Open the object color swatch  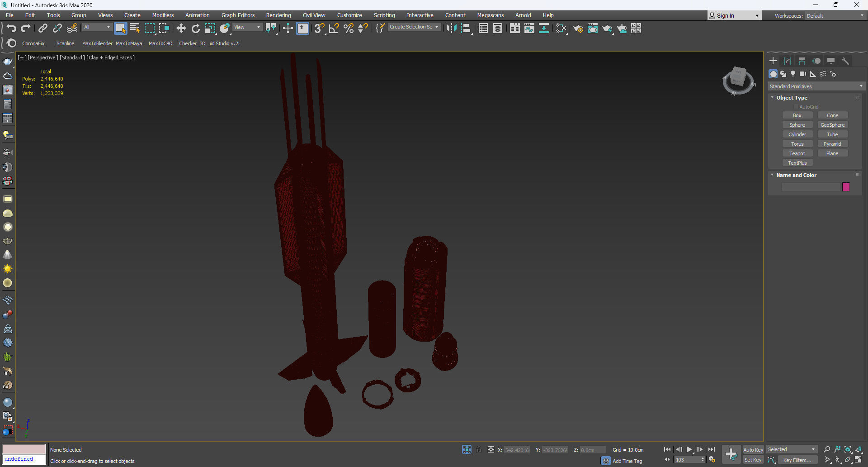[846, 187]
